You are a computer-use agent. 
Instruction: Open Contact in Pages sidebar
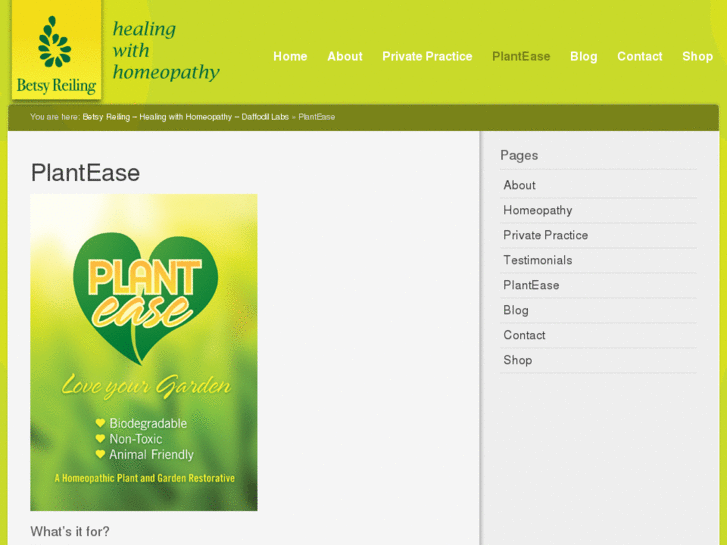[x=524, y=335]
